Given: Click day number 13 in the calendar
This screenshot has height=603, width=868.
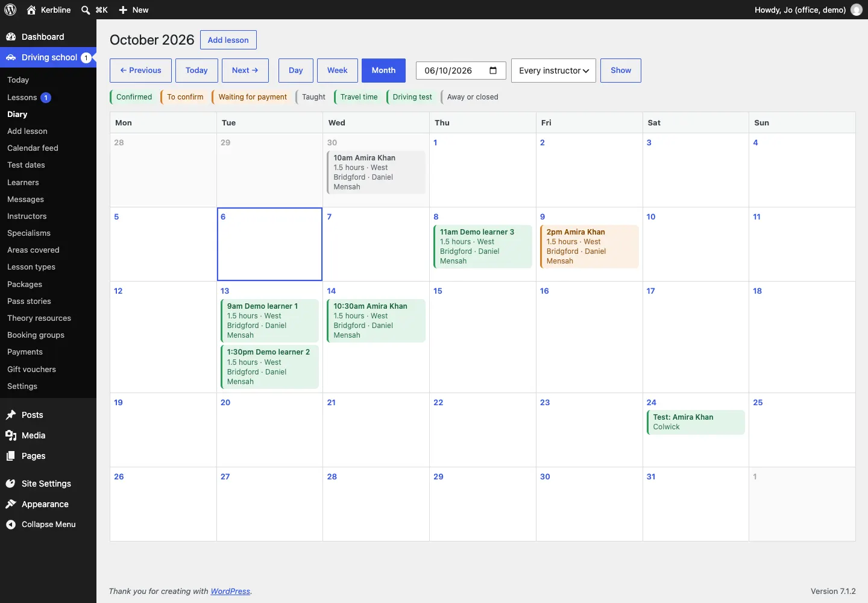Looking at the screenshot, I should point(225,291).
